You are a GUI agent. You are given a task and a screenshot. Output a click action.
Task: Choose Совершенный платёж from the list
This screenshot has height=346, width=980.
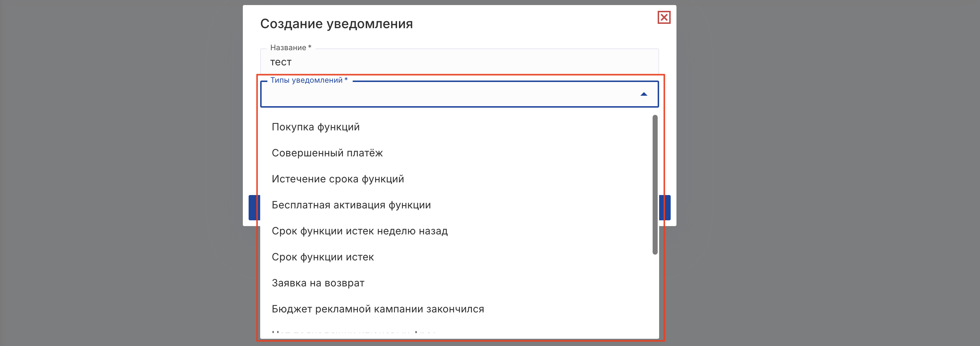tap(327, 153)
